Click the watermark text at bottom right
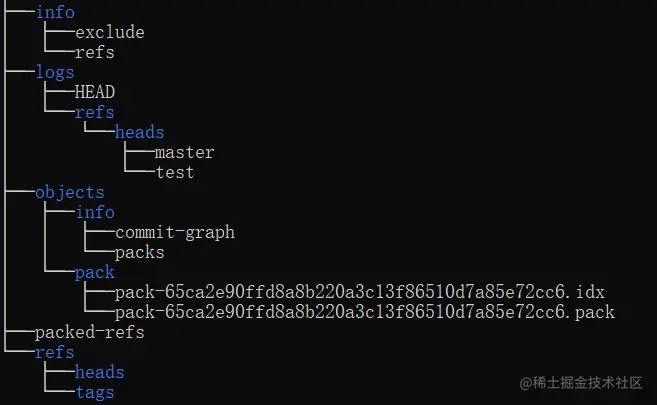657x405 pixels. (x=578, y=384)
